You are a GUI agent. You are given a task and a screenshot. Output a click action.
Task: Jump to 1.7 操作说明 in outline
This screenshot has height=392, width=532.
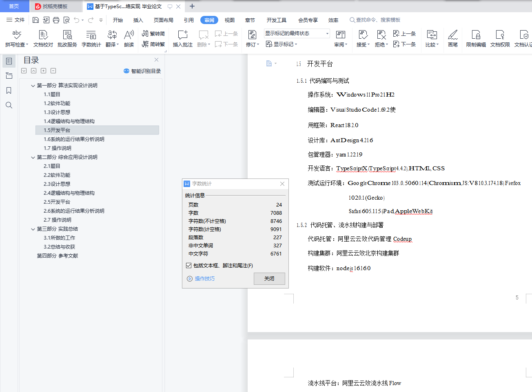pyautogui.click(x=58, y=148)
